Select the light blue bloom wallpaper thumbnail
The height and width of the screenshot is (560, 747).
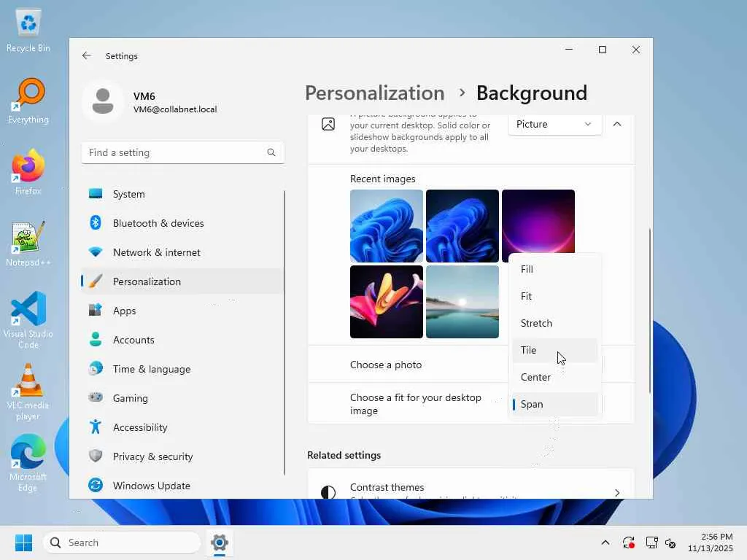tap(387, 226)
